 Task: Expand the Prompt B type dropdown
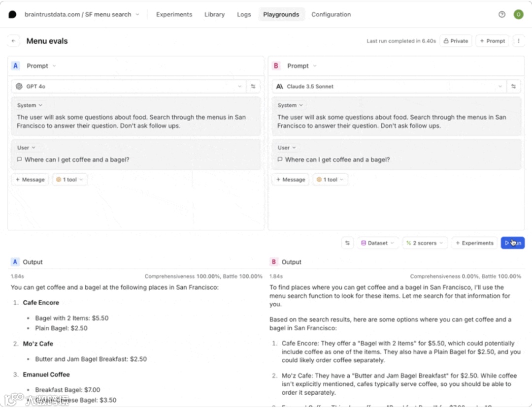click(x=301, y=66)
